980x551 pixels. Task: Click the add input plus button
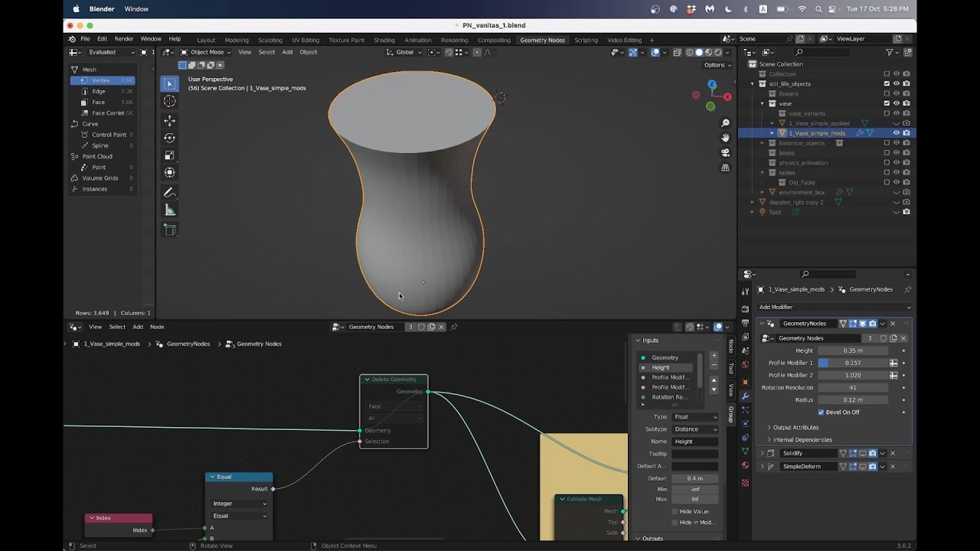(x=714, y=355)
